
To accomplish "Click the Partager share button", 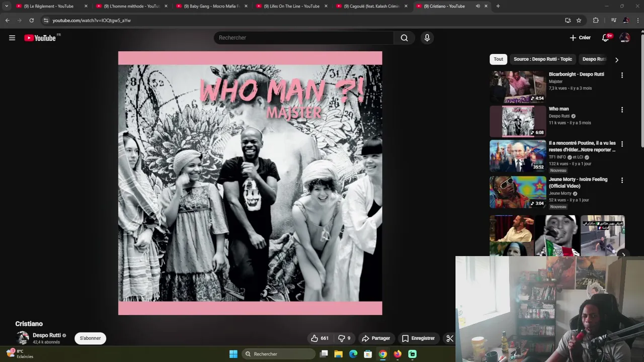I will (x=376, y=338).
